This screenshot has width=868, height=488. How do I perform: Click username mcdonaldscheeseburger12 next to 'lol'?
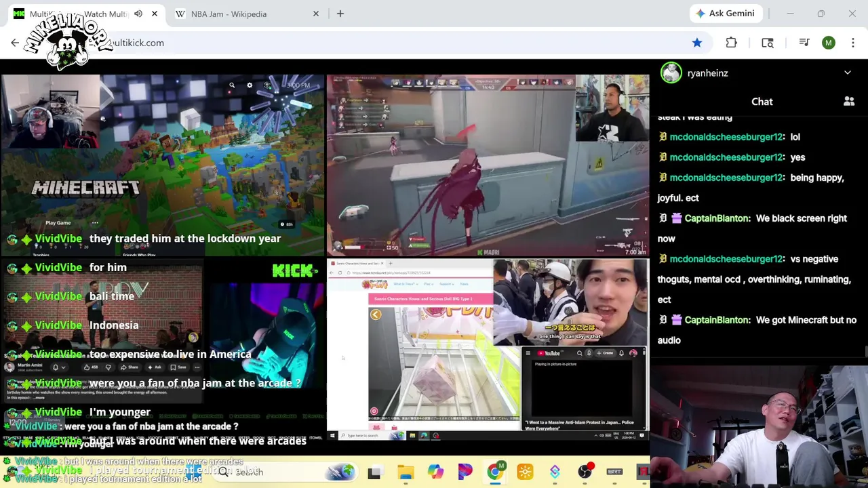point(726,137)
